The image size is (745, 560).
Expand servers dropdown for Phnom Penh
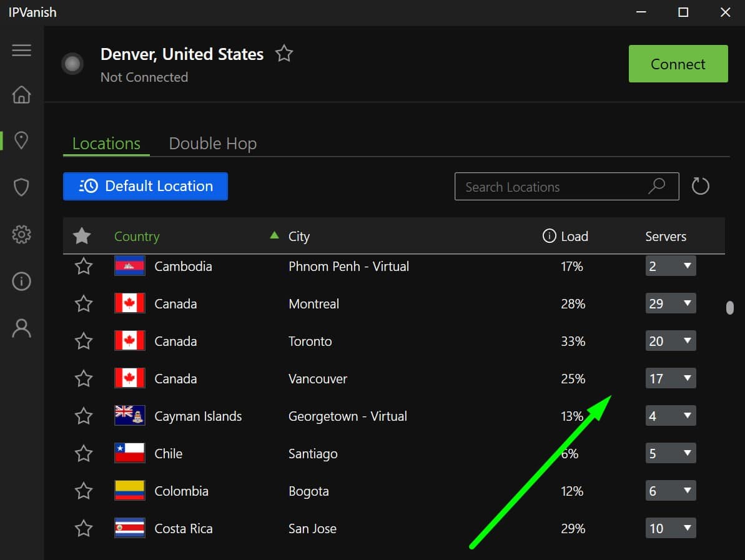671,266
